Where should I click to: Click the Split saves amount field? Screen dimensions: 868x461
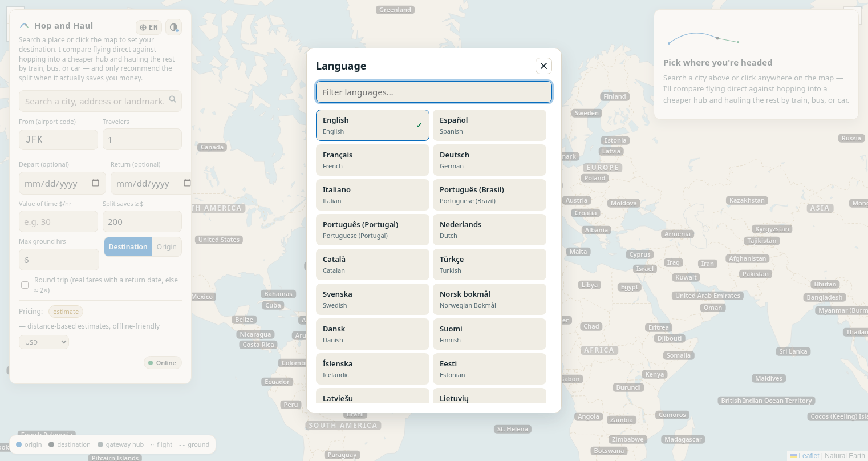click(142, 221)
